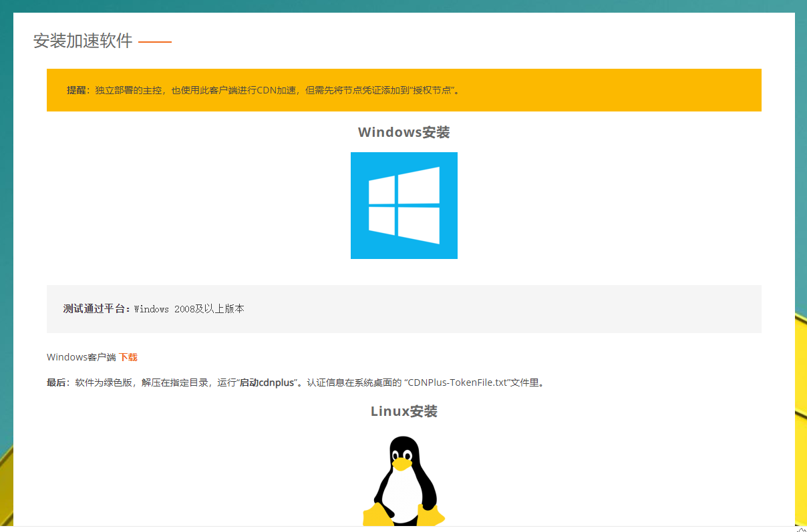
Task: Click the Windows客户端 label text
Action: (x=82, y=357)
